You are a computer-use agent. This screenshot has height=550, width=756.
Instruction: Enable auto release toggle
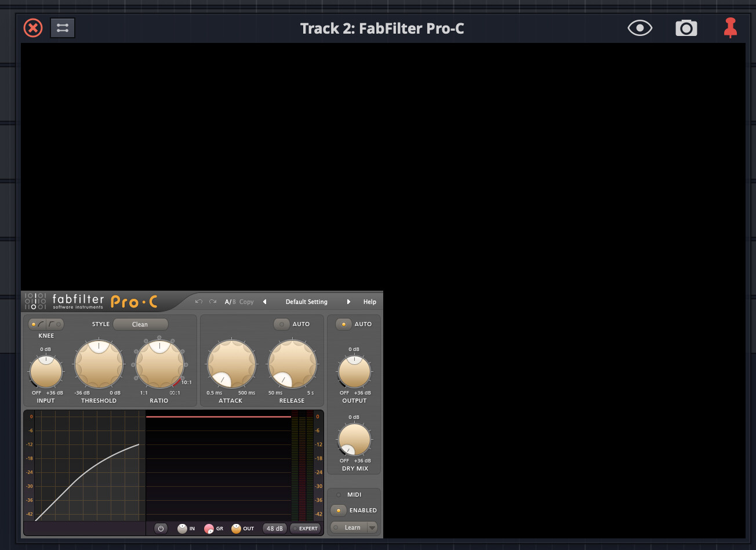click(282, 324)
